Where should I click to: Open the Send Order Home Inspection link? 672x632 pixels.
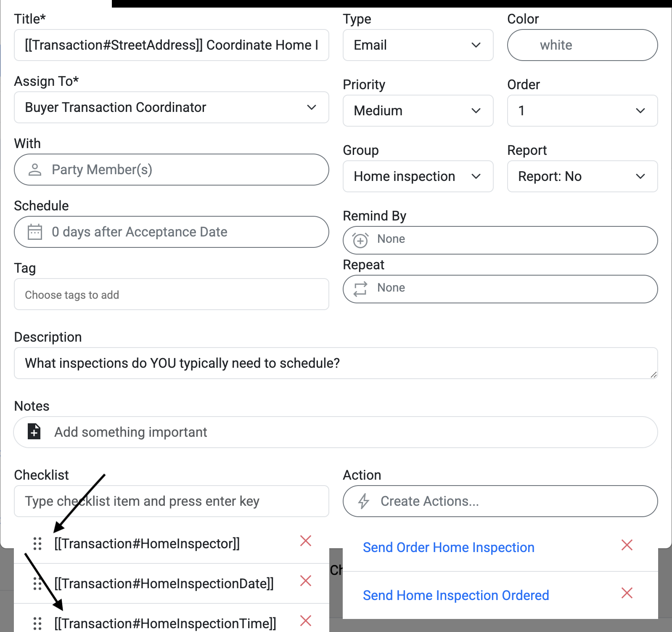[448, 547]
